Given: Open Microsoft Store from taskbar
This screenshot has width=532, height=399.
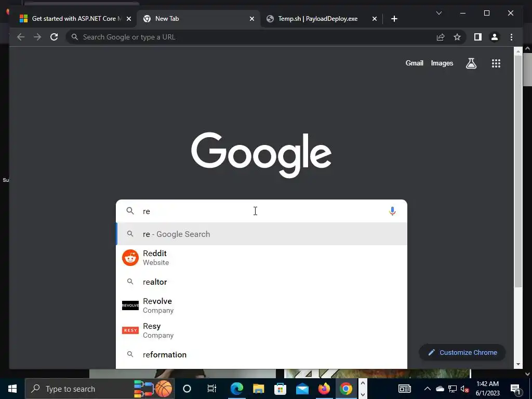Looking at the screenshot, I should [x=280, y=389].
